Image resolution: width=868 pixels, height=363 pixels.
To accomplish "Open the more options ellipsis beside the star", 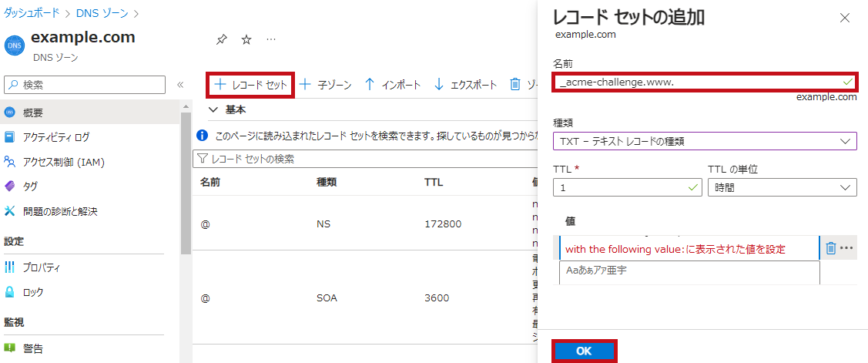I will 270,40.
